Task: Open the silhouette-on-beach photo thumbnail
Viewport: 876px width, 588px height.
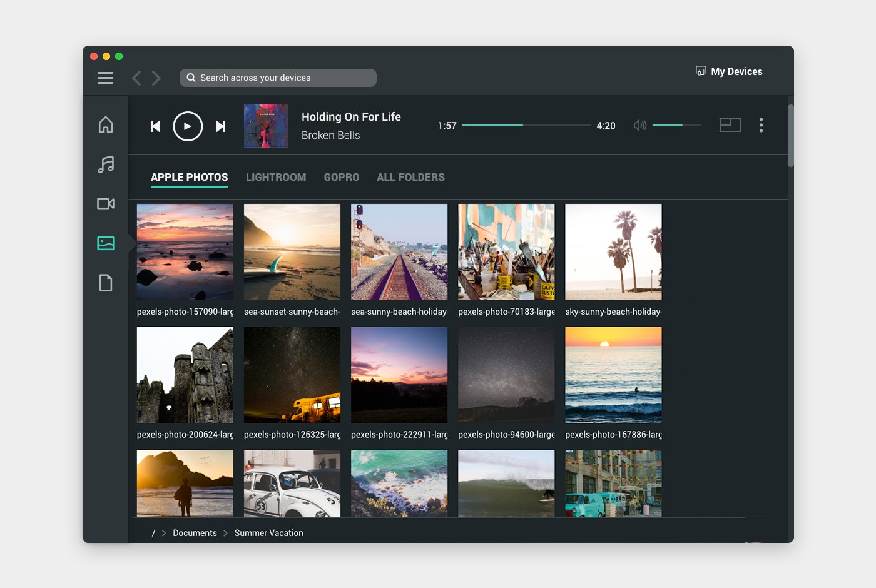Action: [185, 484]
